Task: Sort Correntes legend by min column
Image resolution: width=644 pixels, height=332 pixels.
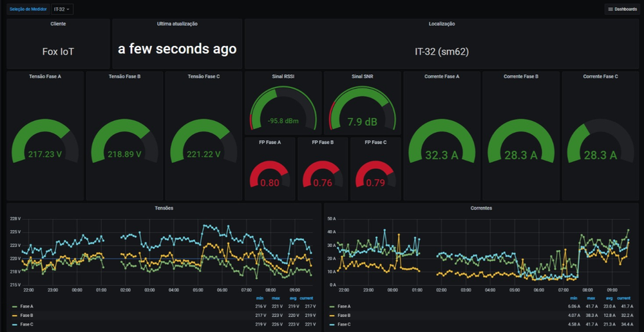Action: (x=573, y=298)
